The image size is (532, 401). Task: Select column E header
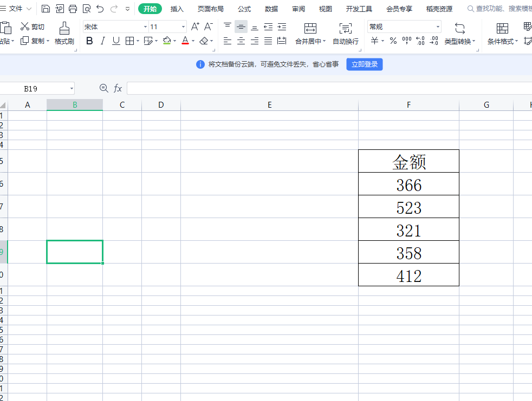pos(269,105)
